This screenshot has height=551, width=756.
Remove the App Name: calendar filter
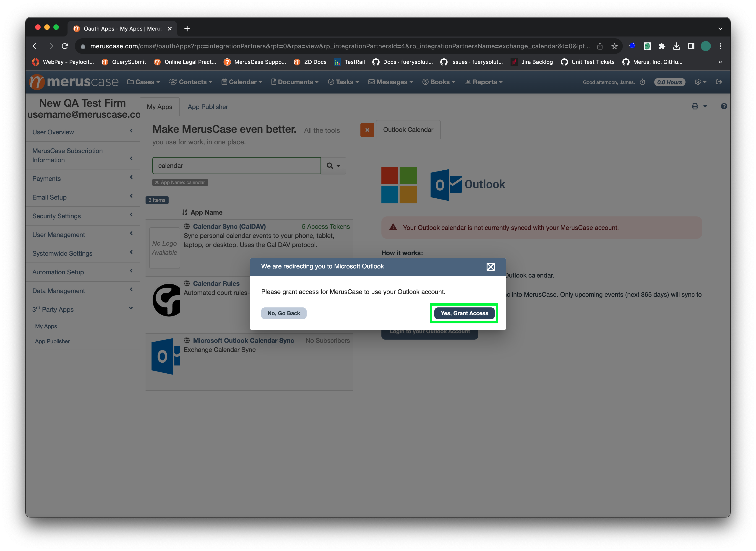[157, 182]
